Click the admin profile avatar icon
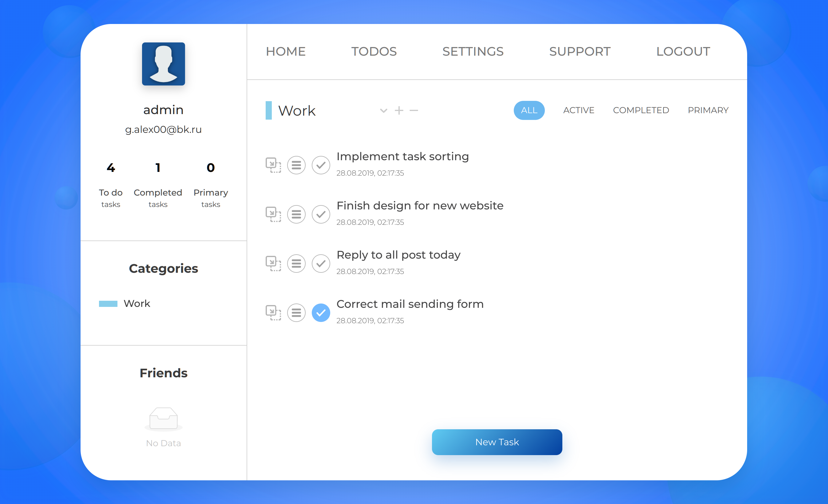Image resolution: width=828 pixels, height=504 pixels. pyautogui.click(x=164, y=63)
